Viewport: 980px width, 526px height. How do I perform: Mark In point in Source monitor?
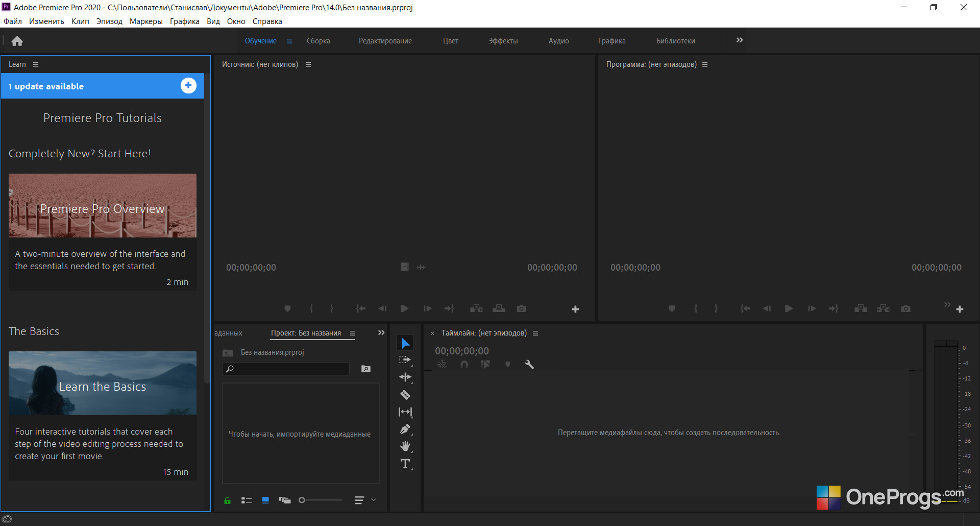point(311,308)
